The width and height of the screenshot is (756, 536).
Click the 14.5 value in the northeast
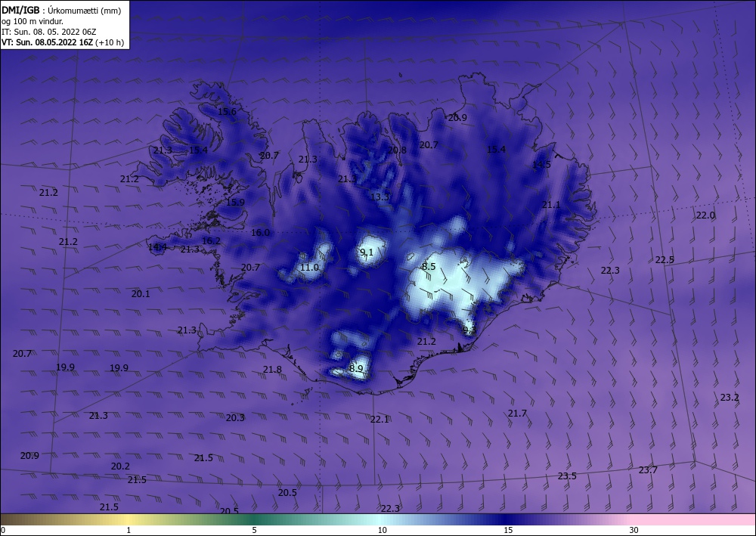point(541,164)
